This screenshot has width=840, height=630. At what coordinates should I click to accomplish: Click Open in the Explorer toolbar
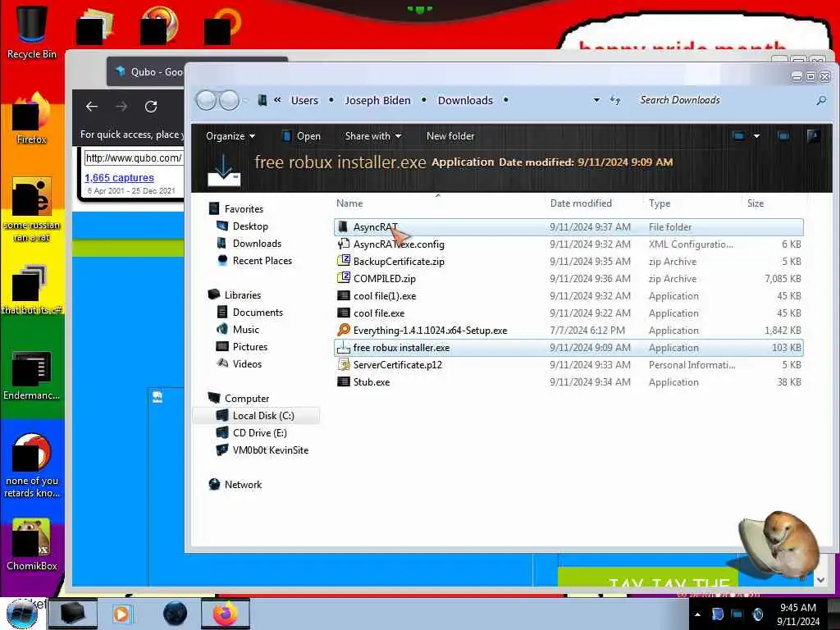302,136
